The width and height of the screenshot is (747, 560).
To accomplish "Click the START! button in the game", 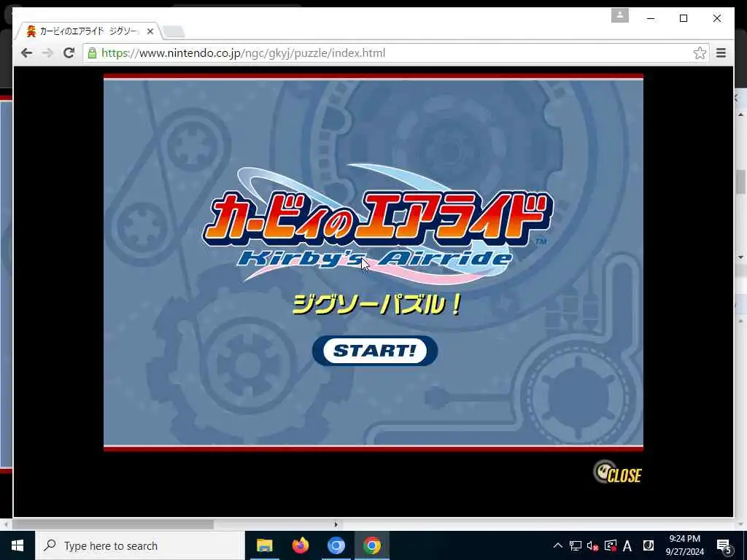I will point(375,351).
